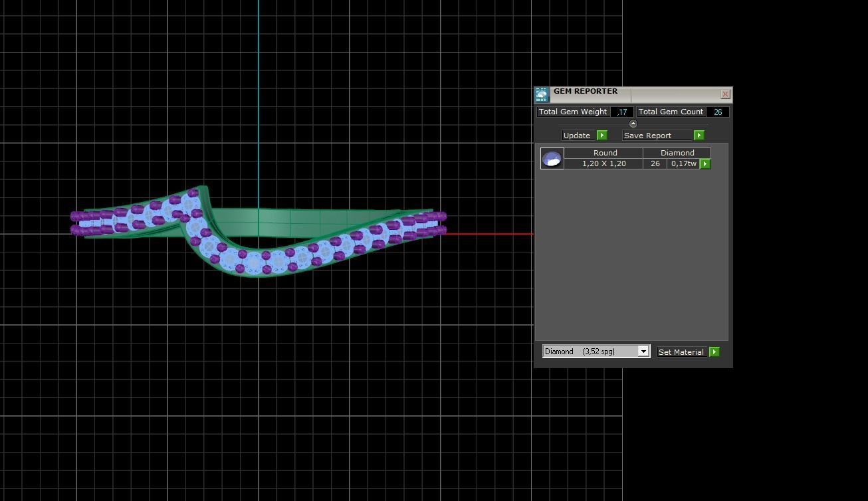868x501 pixels.
Task: Click the Round column header
Action: 604,153
